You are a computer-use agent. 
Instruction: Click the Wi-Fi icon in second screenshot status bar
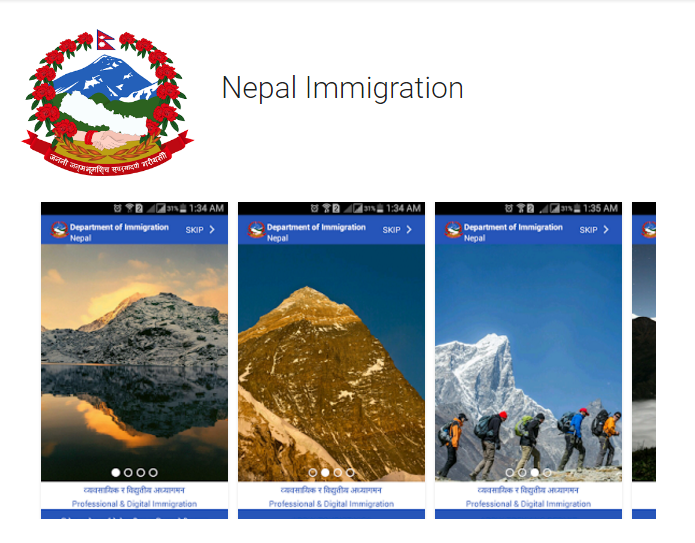[326, 208]
